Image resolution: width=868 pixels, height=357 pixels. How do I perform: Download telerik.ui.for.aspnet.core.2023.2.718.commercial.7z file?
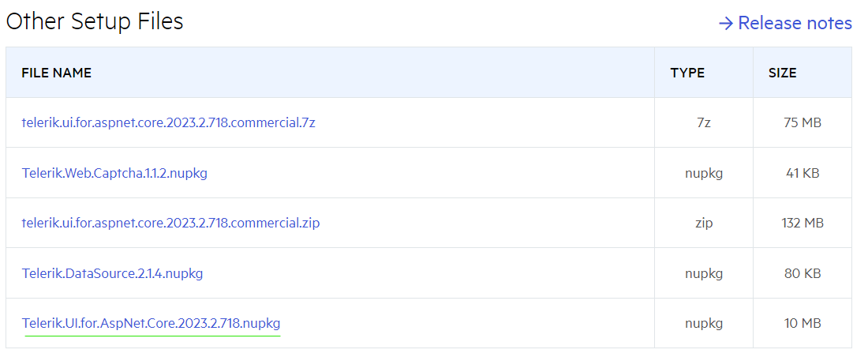[168, 122]
